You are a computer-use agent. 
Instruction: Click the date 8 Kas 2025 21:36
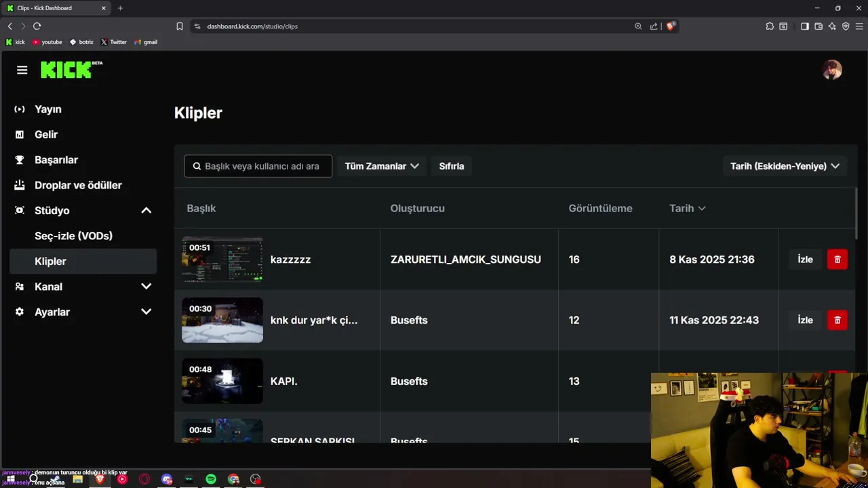click(x=712, y=260)
